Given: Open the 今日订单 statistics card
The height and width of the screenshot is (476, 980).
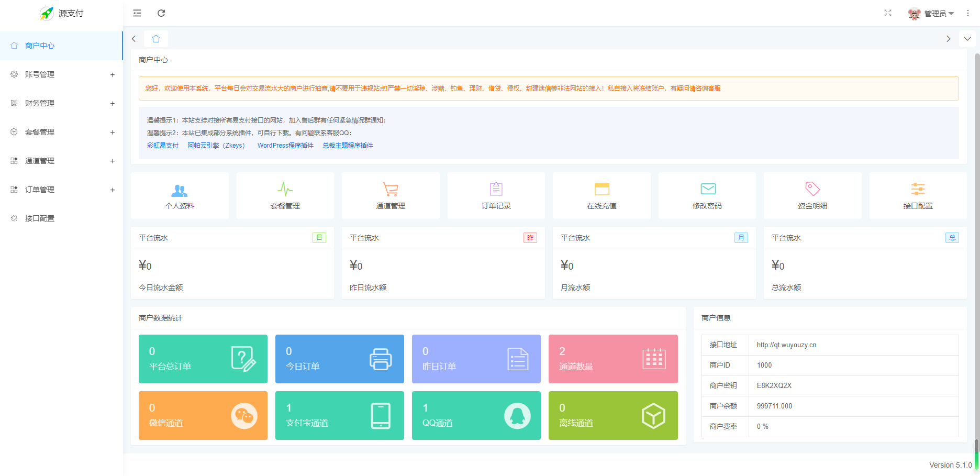Looking at the screenshot, I should pos(340,359).
